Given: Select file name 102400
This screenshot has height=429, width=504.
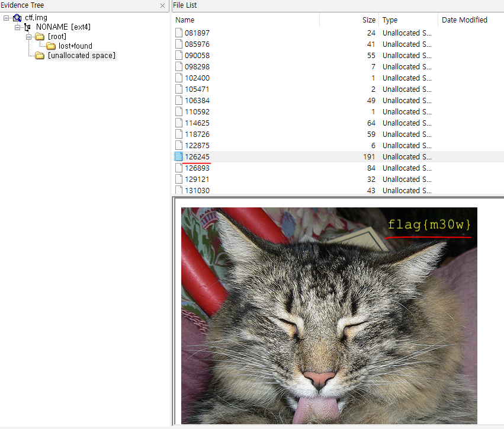Looking at the screenshot, I should 197,78.
